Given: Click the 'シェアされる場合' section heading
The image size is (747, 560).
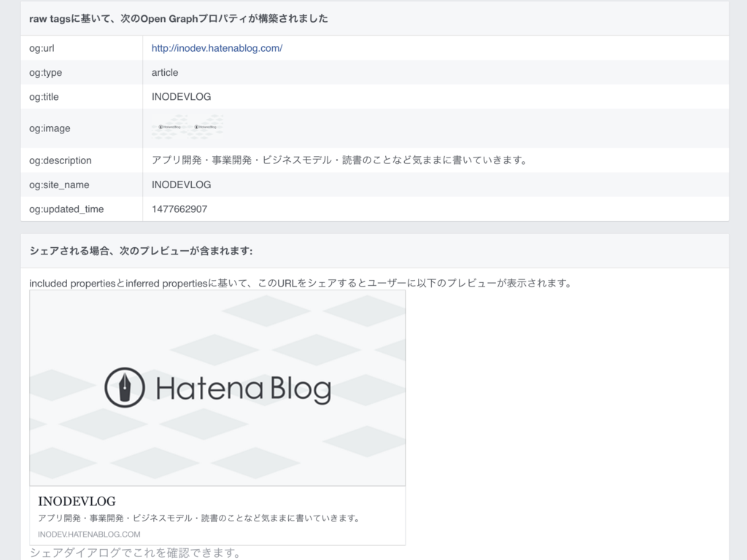Looking at the screenshot, I should [x=141, y=251].
